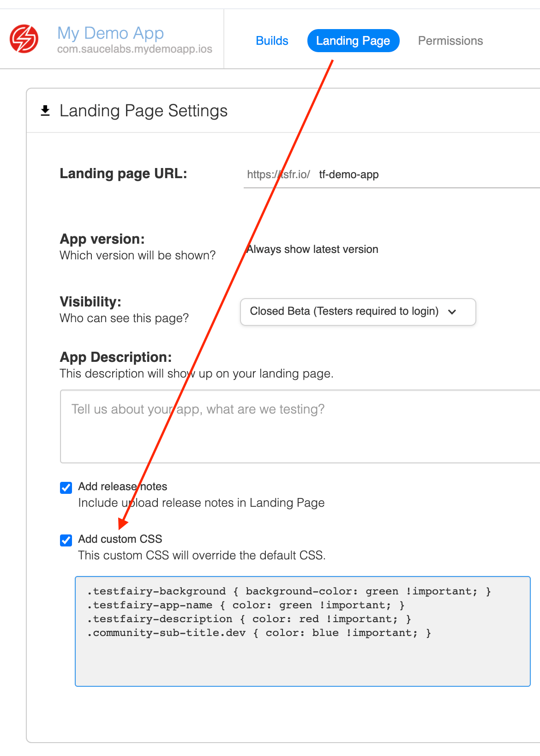The height and width of the screenshot is (756, 540).
Task: Uncheck the Add release notes checkbox
Action: (x=66, y=487)
